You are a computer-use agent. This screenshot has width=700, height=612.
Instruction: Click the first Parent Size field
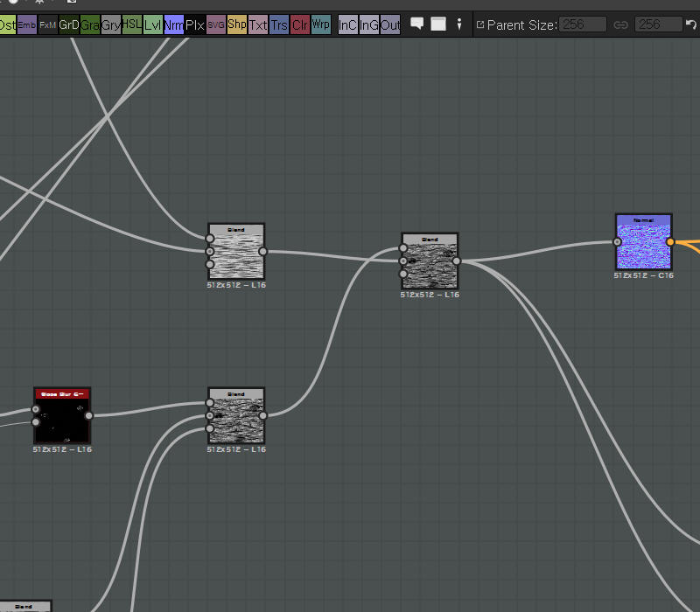pos(583,24)
